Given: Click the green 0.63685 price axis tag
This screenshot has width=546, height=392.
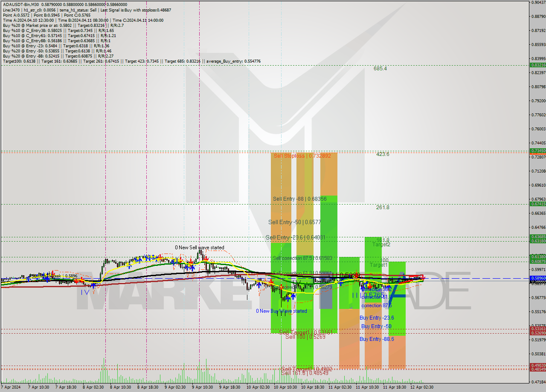Looking at the screenshot, I should [x=537, y=236].
